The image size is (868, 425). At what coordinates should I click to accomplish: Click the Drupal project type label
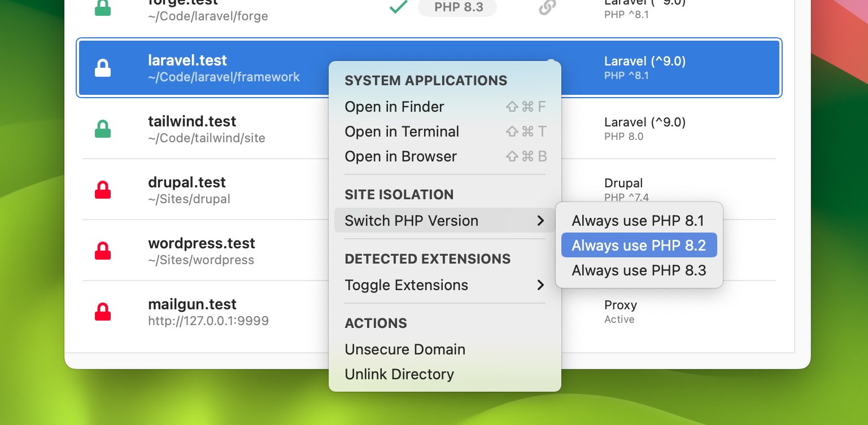[623, 183]
